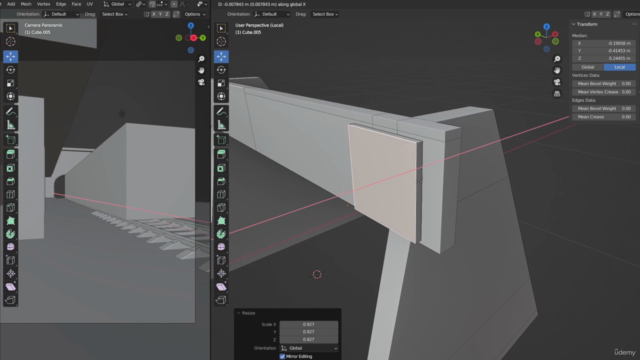The image size is (640, 360).
Task: Click blue Z axis on right viewport gizmo
Action: pos(547,27)
